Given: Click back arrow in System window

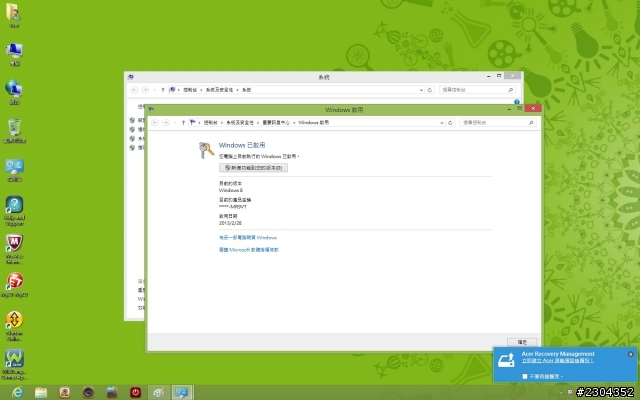Looking at the screenshot, I should click(134, 90).
